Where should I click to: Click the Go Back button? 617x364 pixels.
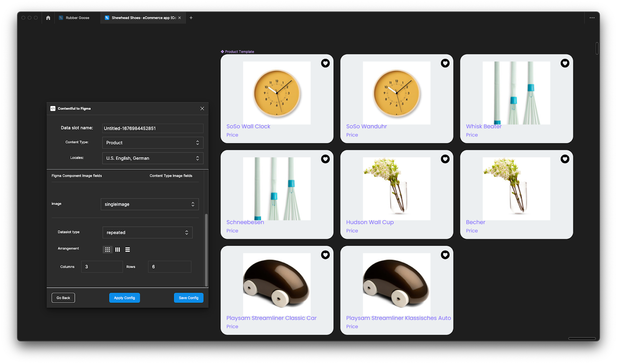click(x=63, y=297)
